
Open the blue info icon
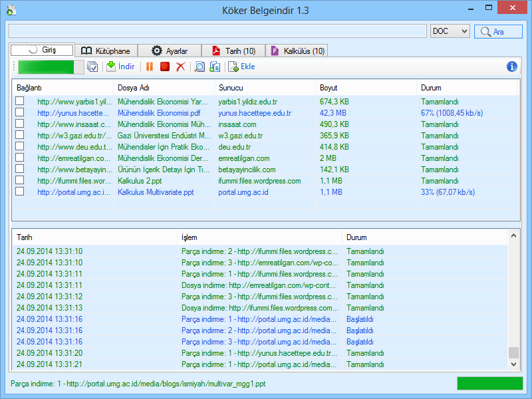click(x=511, y=66)
